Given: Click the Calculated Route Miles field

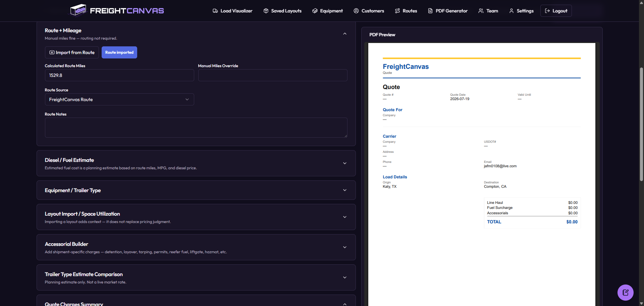Looking at the screenshot, I should (x=119, y=75).
